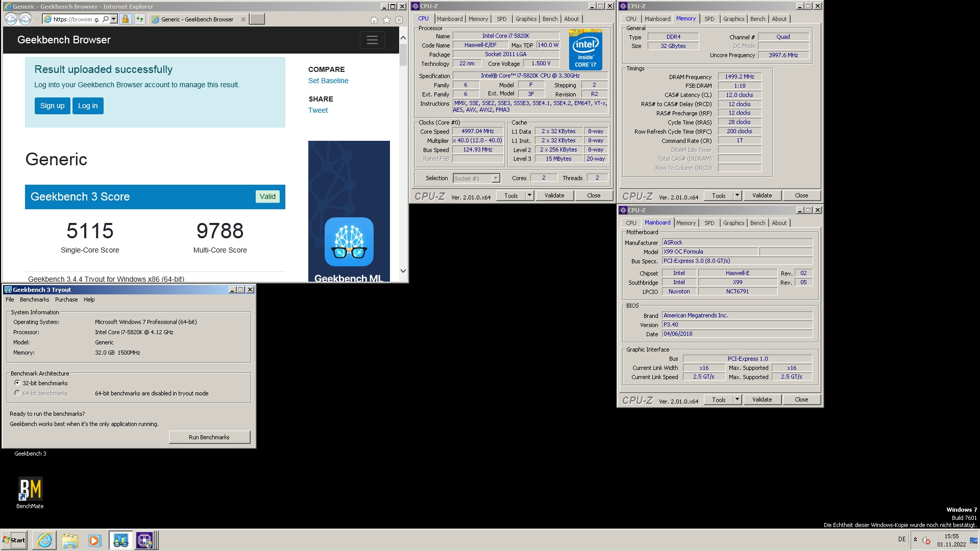Expand Tools dropdown in CPU-Z Mainboard window

click(737, 399)
